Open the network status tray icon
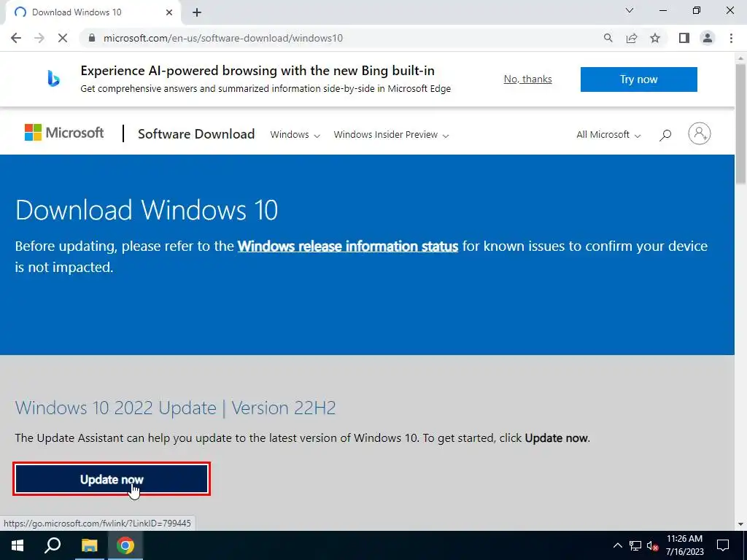 (x=635, y=545)
